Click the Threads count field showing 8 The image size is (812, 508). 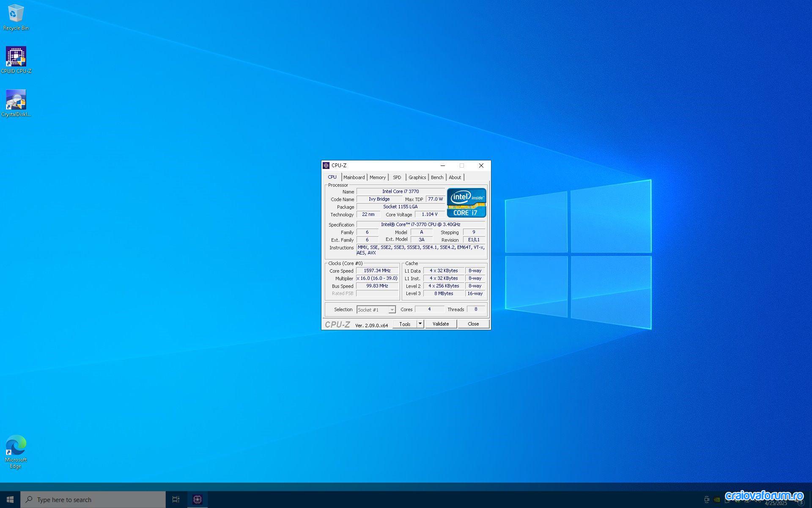pos(476,309)
